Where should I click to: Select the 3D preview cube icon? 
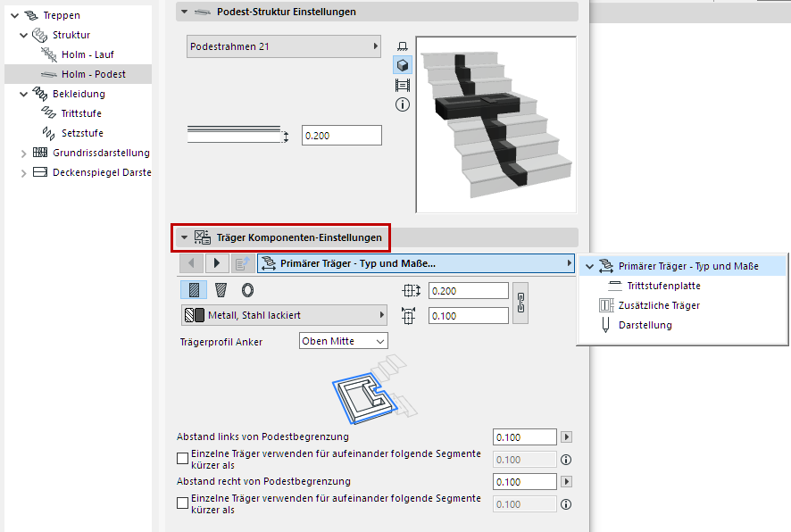pyautogui.click(x=402, y=65)
